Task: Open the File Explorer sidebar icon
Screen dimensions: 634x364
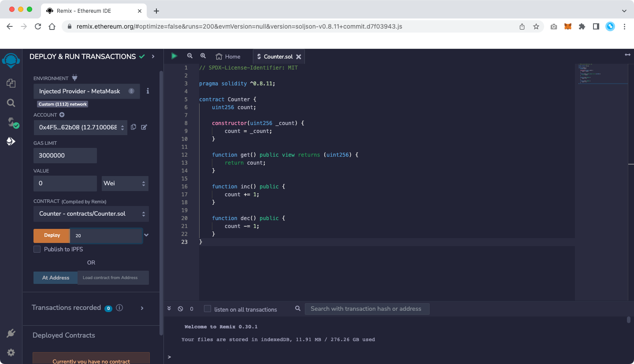Action: (x=11, y=83)
